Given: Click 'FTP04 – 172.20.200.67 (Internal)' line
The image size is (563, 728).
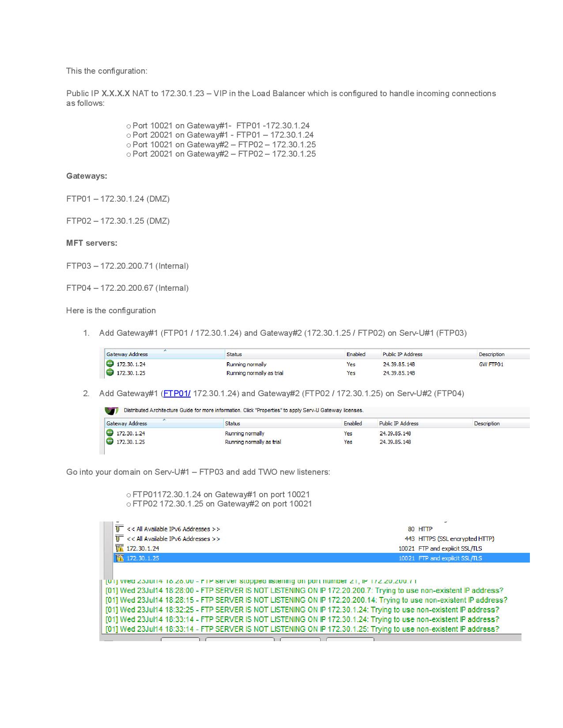Looking at the screenshot, I should pyautogui.click(x=127, y=288).
